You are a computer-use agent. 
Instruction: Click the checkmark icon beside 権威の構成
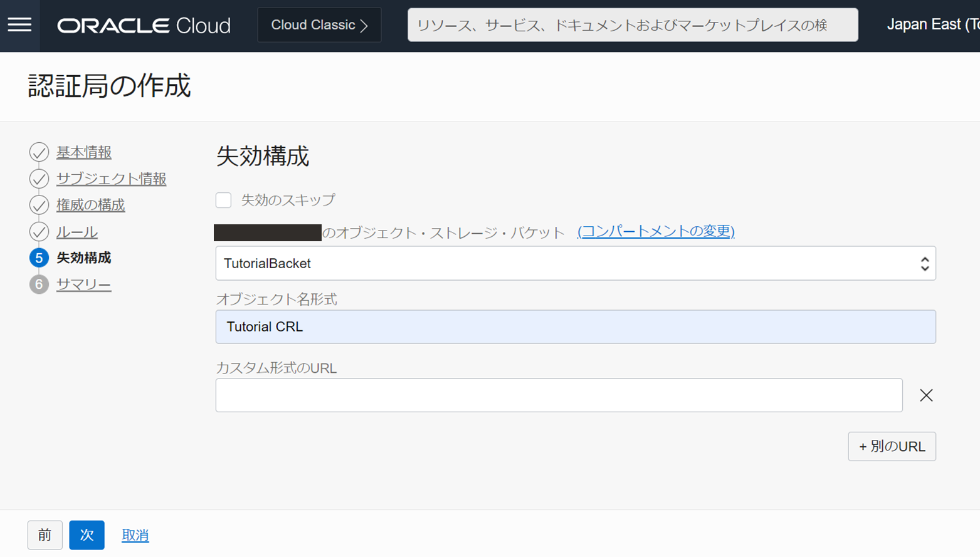(39, 205)
